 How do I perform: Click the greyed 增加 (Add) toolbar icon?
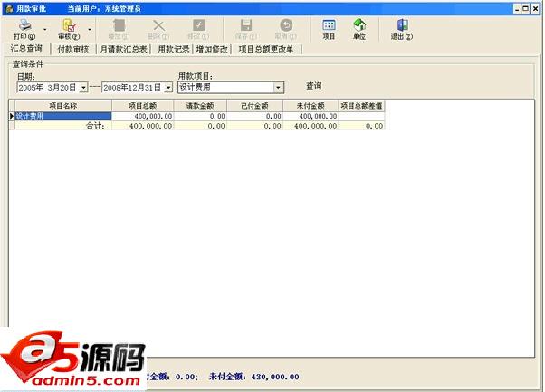tap(119, 29)
